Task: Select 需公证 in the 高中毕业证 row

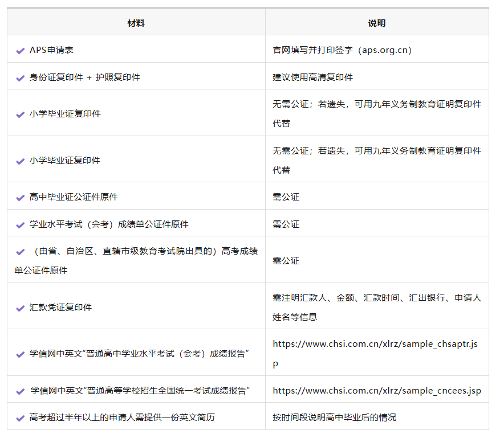Action: coord(286,197)
